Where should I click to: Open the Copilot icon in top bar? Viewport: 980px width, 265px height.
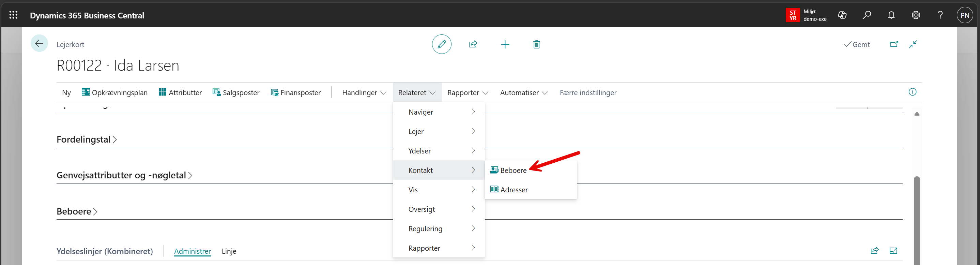click(x=842, y=15)
